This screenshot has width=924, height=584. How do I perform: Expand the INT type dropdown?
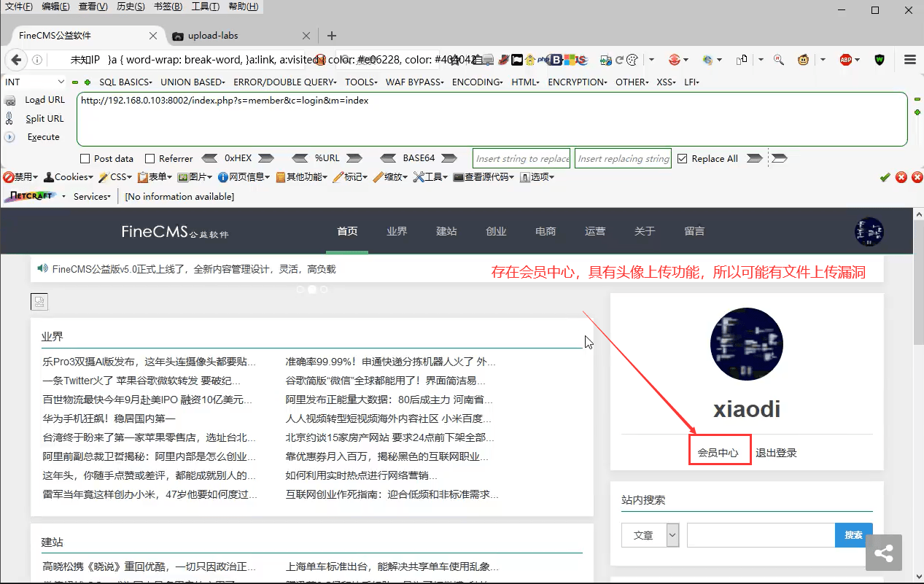pos(34,82)
